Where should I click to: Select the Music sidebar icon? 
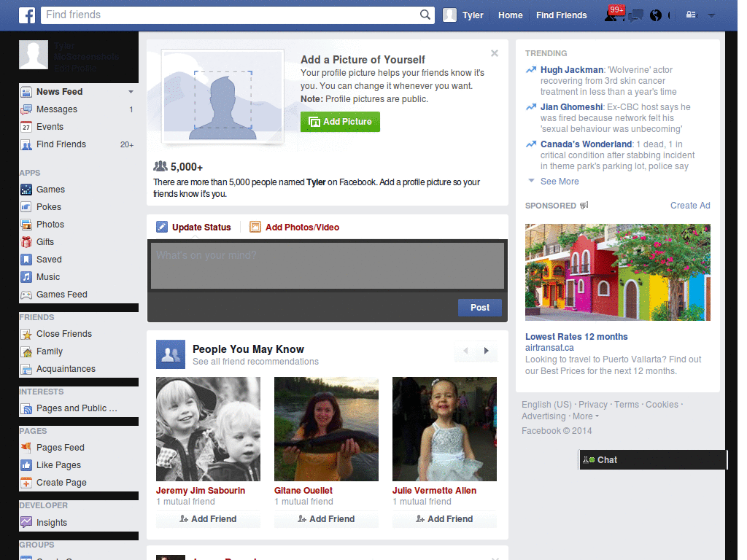tap(25, 276)
